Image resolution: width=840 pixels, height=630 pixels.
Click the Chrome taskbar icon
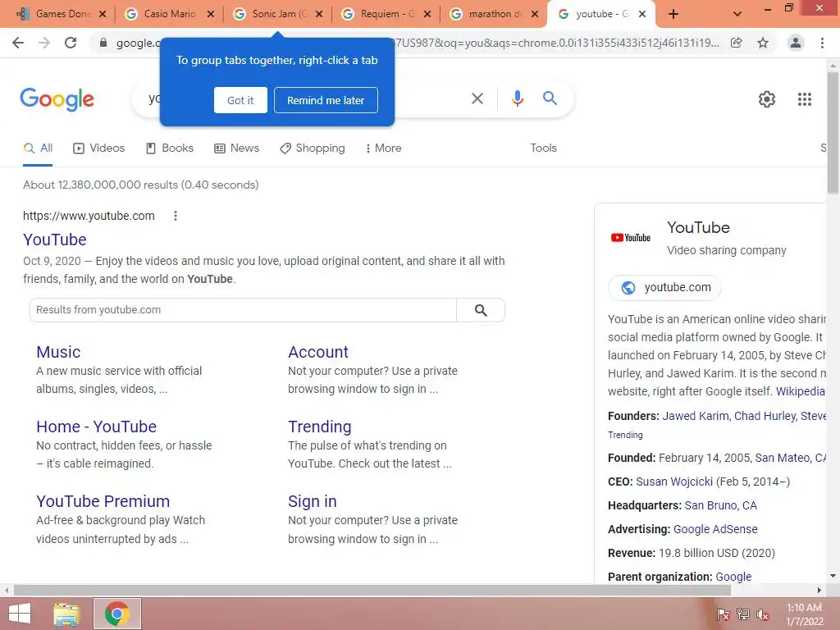click(116, 614)
